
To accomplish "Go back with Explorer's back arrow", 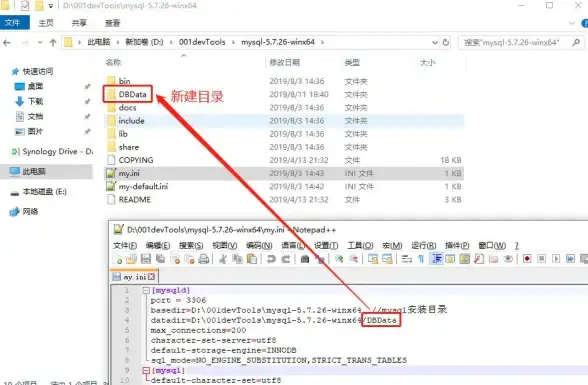I will point(7,43).
